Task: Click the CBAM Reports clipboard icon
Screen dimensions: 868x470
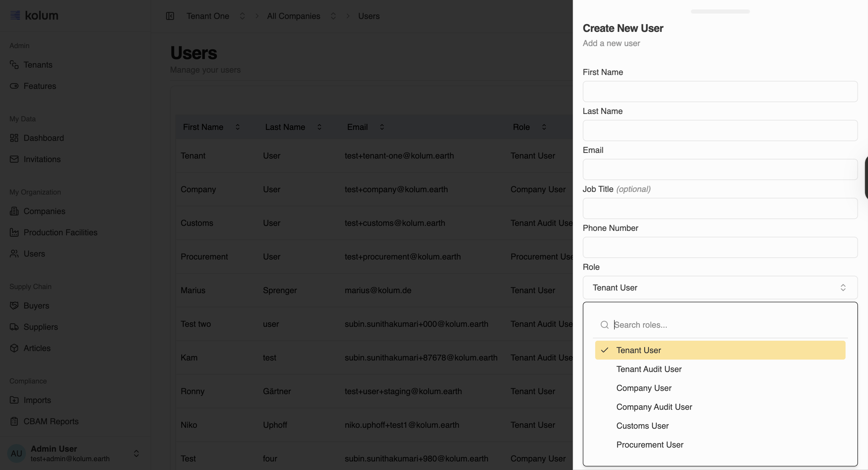Action: point(14,421)
